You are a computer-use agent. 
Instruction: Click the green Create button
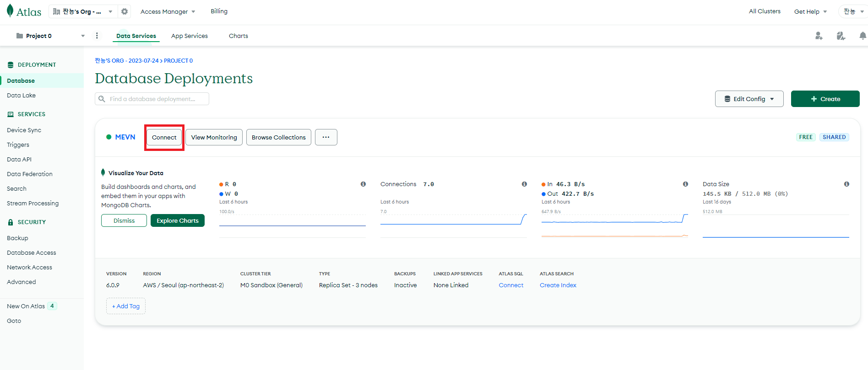825,99
